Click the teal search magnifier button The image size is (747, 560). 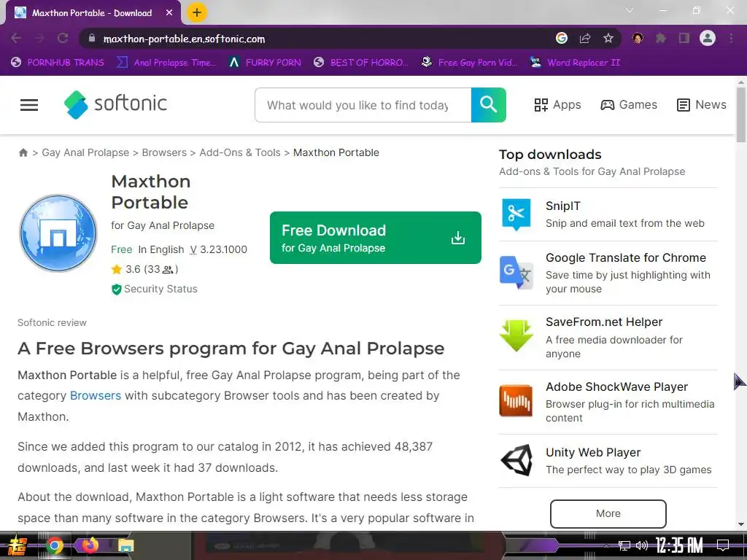(x=488, y=105)
